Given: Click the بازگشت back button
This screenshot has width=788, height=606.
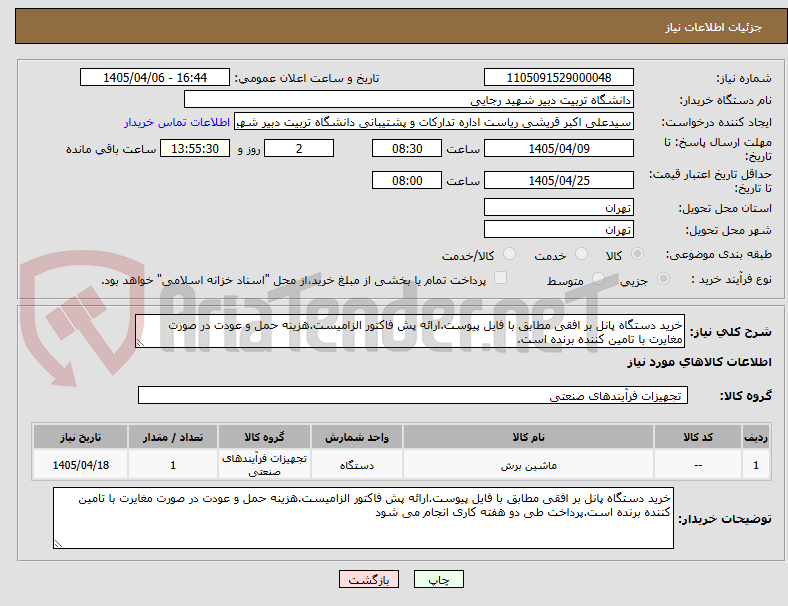Looking at the screenshot, I should [369, 579].
